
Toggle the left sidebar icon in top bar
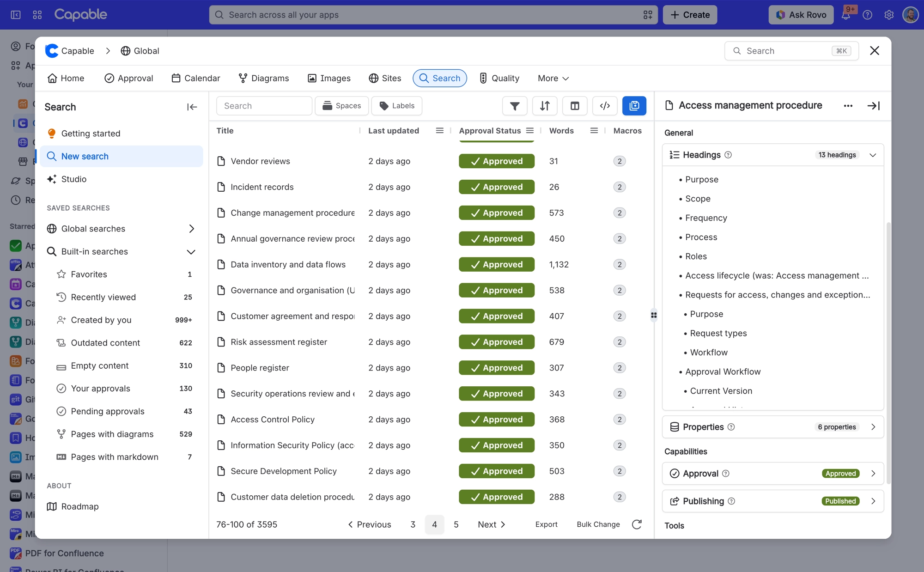(16, 15)
